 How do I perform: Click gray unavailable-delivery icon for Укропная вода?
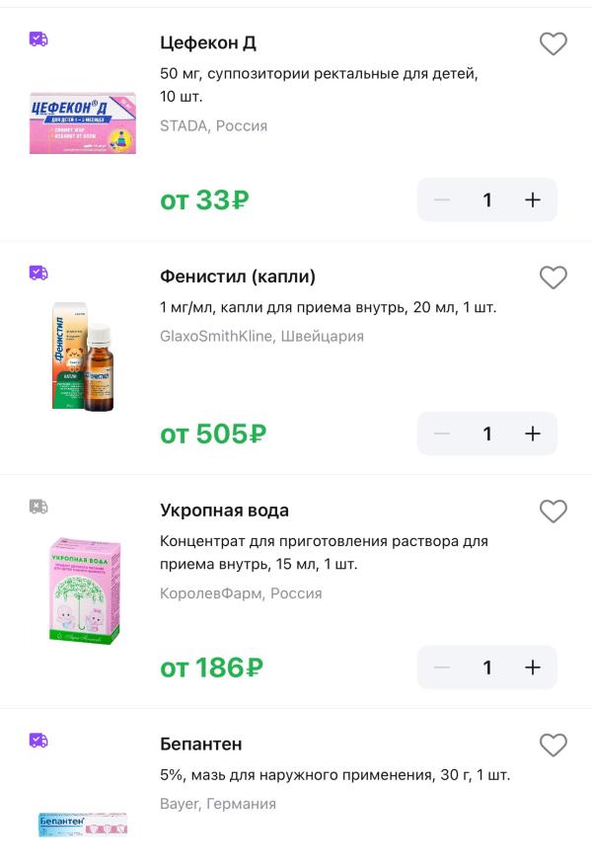(x=38, y=507)
